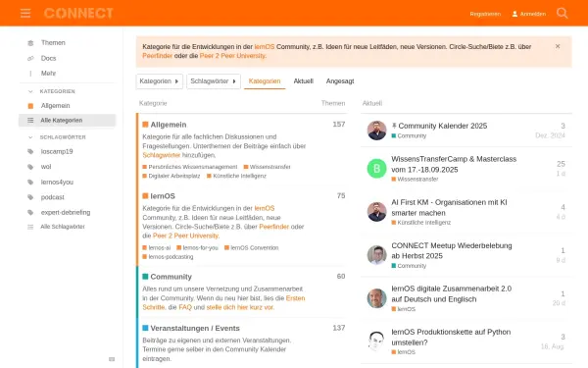Image resolution: width=588 pixels, height=368 pixels.
Task: Open Docs in the sidebar
Action: pos(48,58)
